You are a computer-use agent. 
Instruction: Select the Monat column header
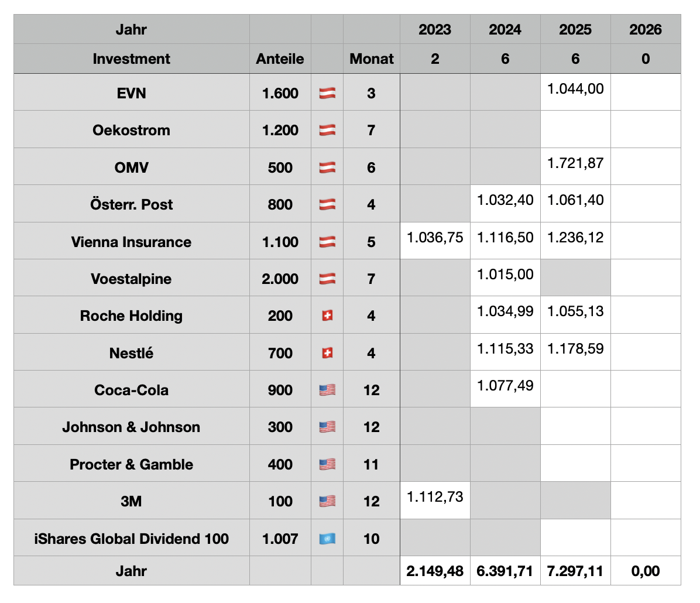[x=371, y=59]
